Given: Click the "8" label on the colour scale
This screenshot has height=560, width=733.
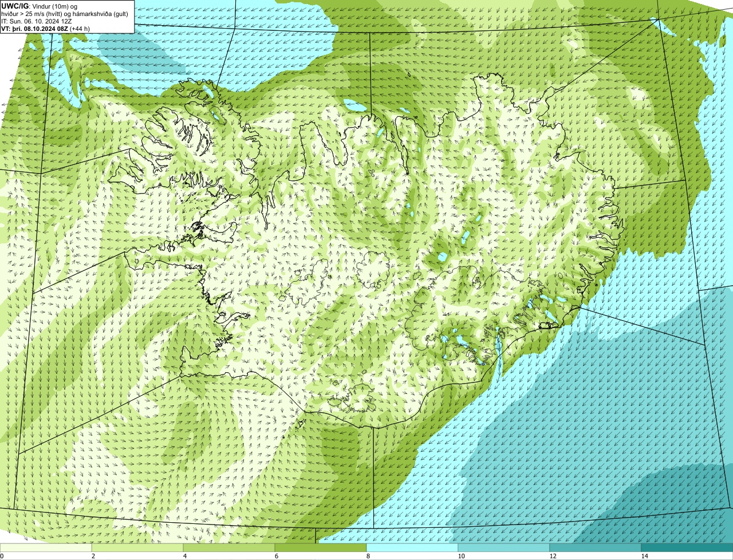Looking at the screenshot, I should pyautogui.click(x=368, y=556).
